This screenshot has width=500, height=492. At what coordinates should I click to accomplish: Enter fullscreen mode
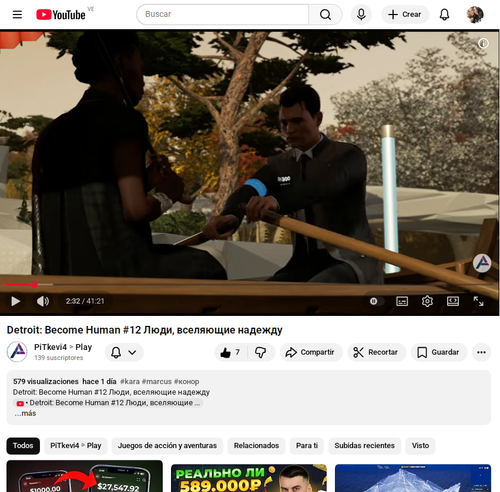pyautogui.click(x=478, y=301)
